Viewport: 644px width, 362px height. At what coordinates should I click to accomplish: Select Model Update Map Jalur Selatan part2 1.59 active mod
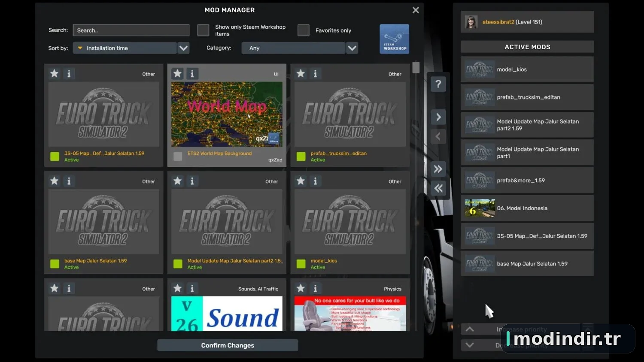coord(527,125)
